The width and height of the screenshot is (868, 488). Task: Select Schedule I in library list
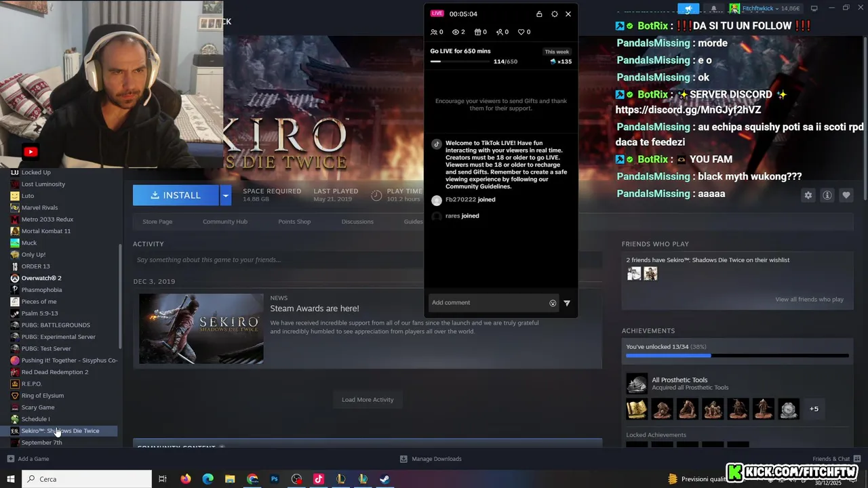[35, 419]
